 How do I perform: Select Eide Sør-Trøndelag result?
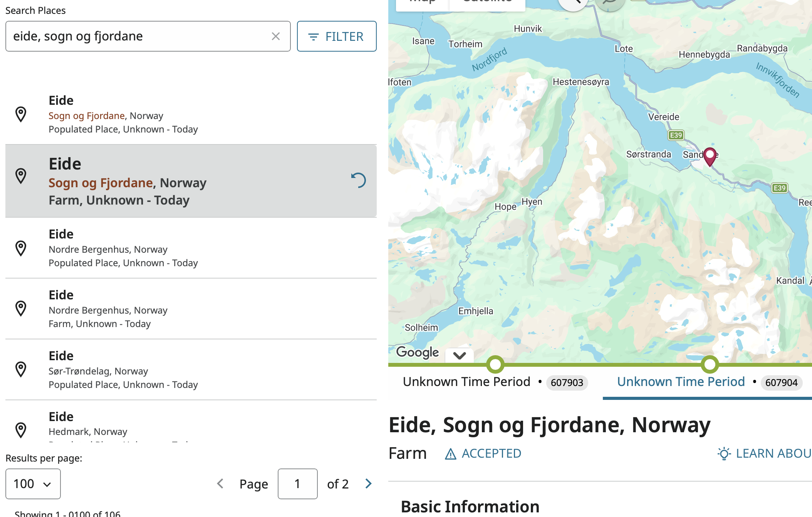coord(191,370)
